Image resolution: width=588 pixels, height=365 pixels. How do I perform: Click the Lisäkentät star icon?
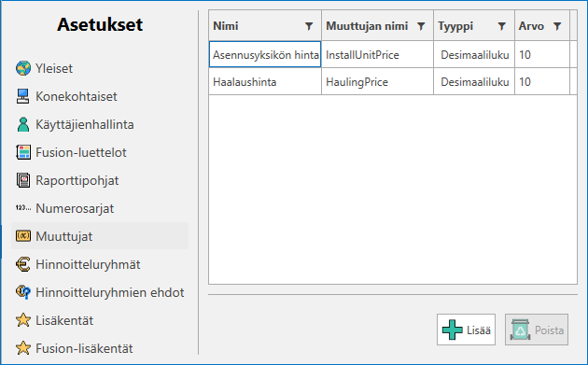click(23, 320)
